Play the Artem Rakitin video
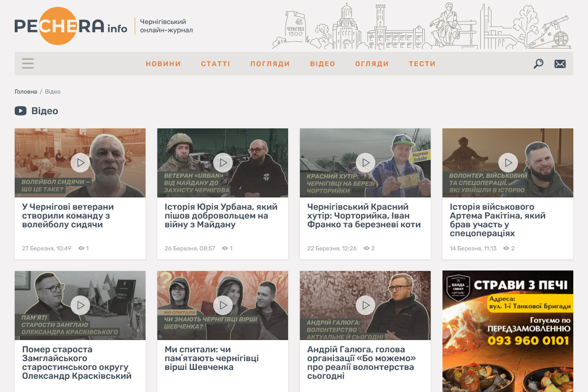Image resolution: width=588 pixels, height=392 pixels. pyautogui.click(x=508, y=163)
